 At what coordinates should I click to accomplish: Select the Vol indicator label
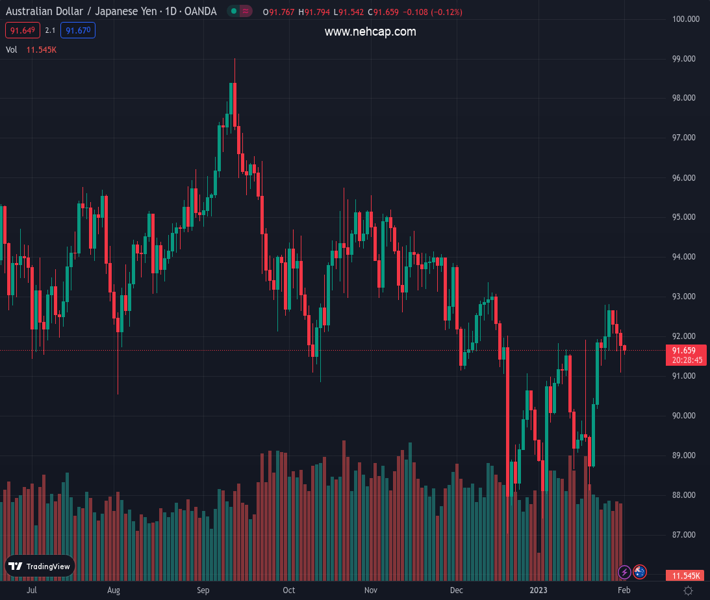click(11, 49)
